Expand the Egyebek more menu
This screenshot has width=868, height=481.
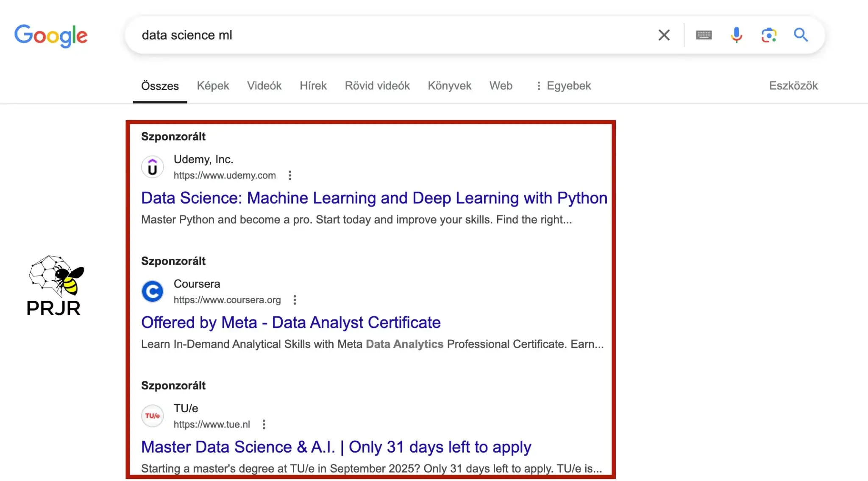564,86
